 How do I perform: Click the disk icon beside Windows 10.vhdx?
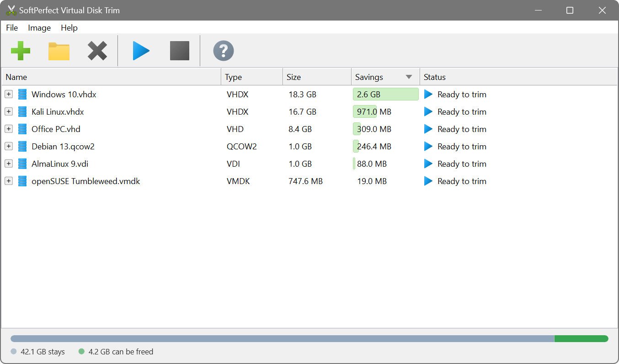(22, 95)
